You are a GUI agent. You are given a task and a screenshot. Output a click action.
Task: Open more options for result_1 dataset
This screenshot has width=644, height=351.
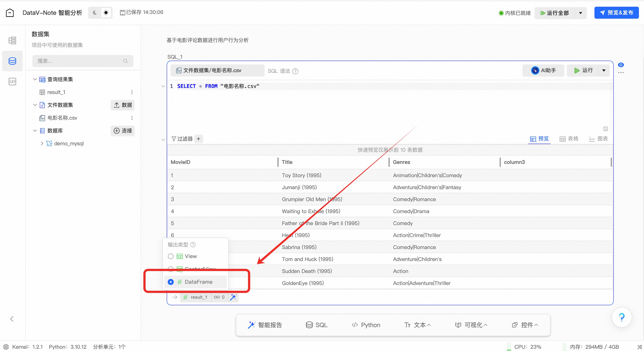132,92
